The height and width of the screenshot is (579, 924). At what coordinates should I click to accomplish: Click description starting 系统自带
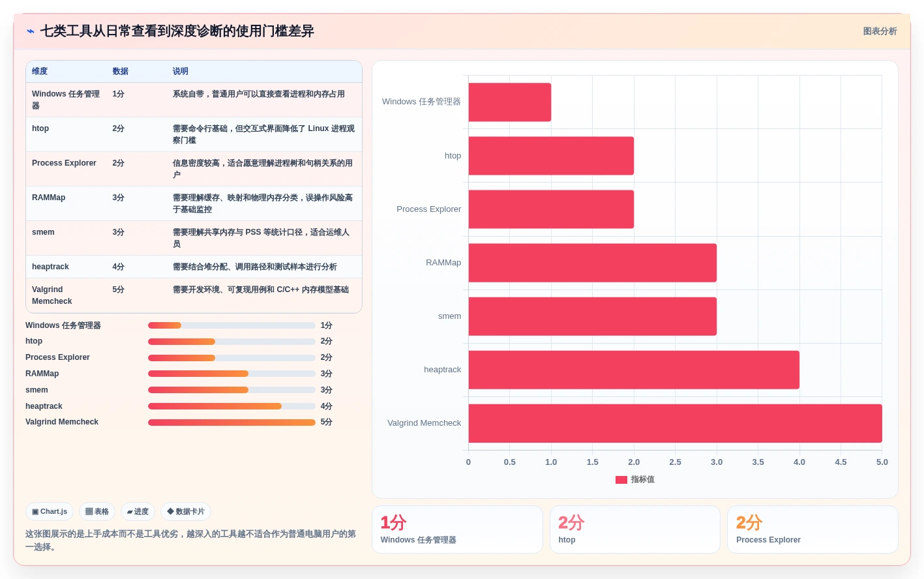(x=259, y=94)
